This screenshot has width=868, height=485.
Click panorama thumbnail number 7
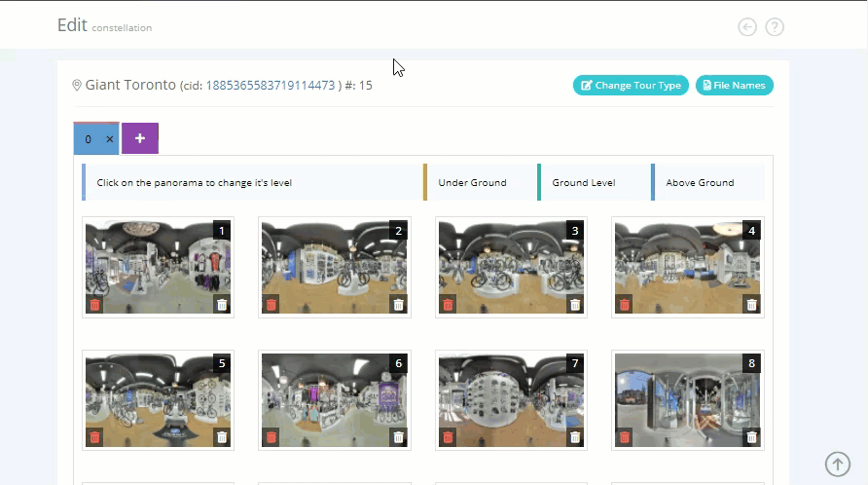(511, 400)
